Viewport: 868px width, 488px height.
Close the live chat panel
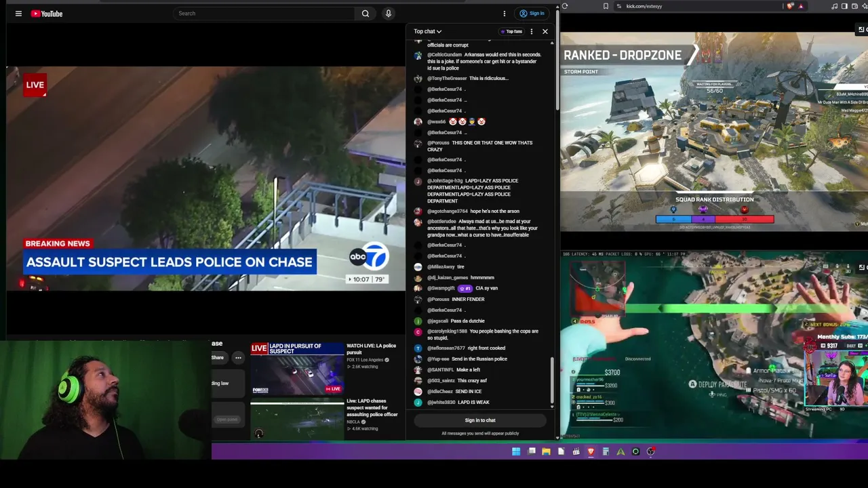pyautogui.click(x=545, y=31)
